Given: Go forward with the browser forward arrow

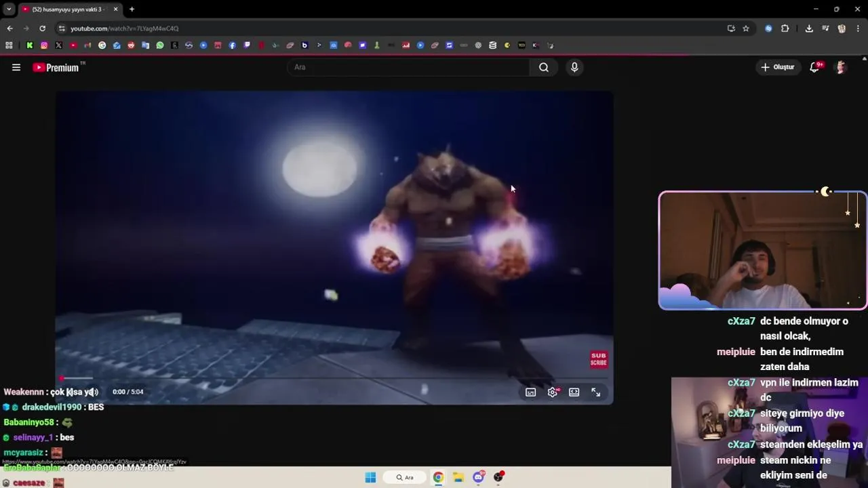Looking at the screenshot, I should click(26, 28).
